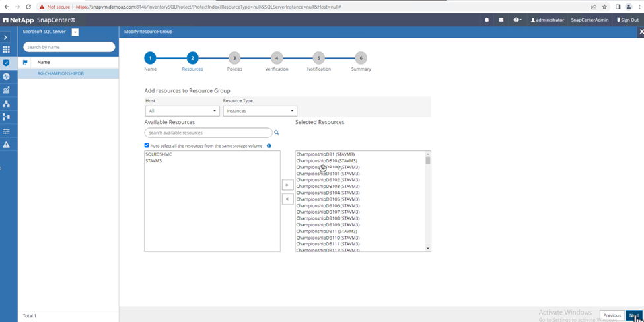Open the Resources shield icon in sidebar
Viewport: 644px width, 322px height.
pos(6,63)
